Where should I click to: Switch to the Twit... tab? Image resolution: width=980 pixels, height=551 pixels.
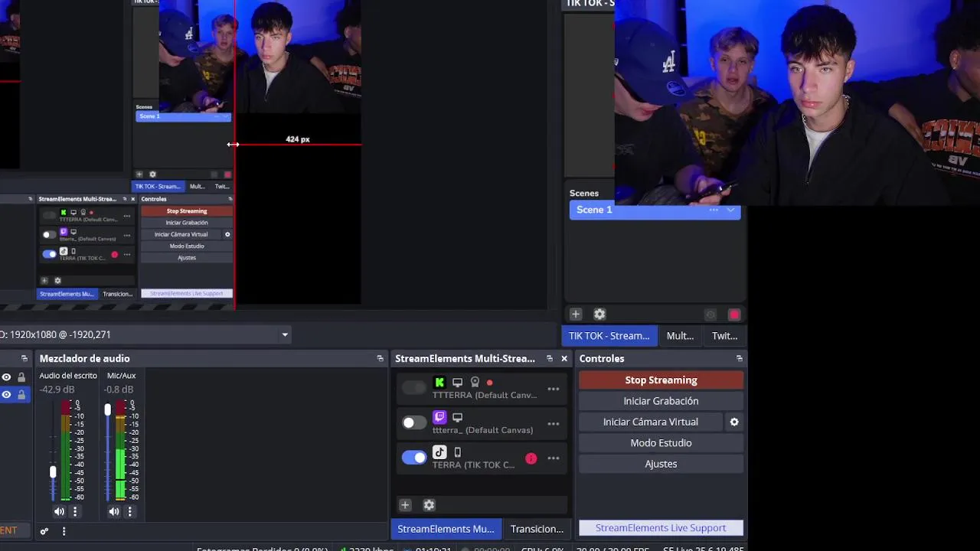pos(724,336)
